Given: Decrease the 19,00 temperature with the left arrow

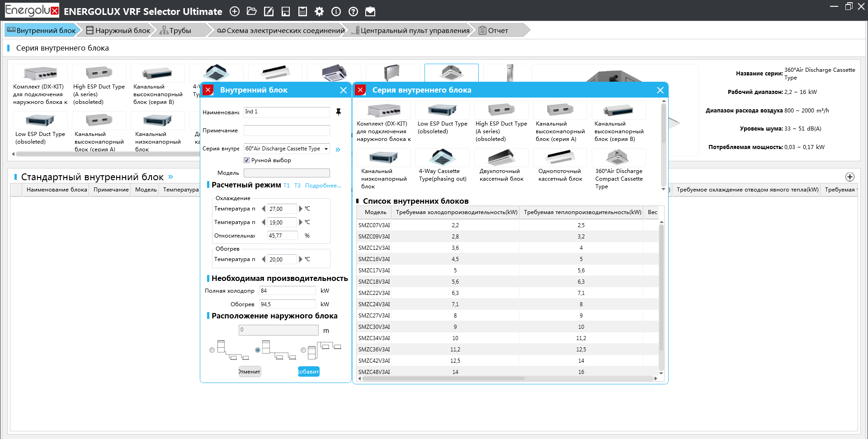Looking at the screenshot, I should [264, 222].
